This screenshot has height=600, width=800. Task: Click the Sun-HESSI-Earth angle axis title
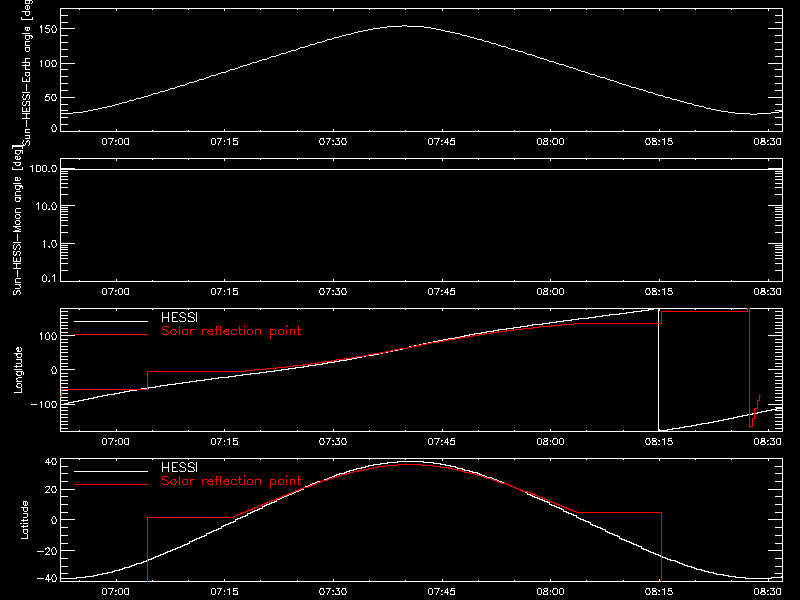(27, 71)
